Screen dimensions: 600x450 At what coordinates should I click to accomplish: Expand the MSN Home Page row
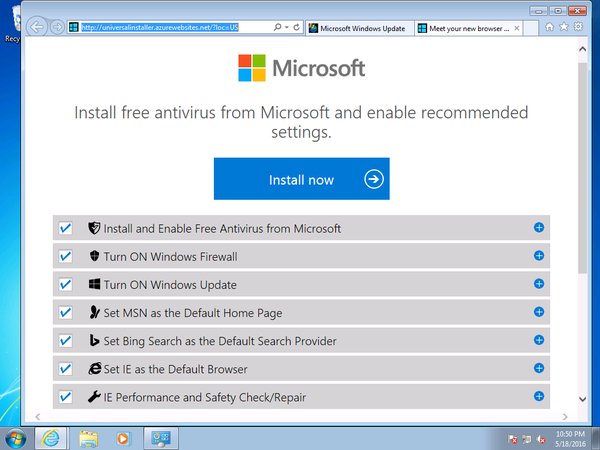(x=539, y=312)
